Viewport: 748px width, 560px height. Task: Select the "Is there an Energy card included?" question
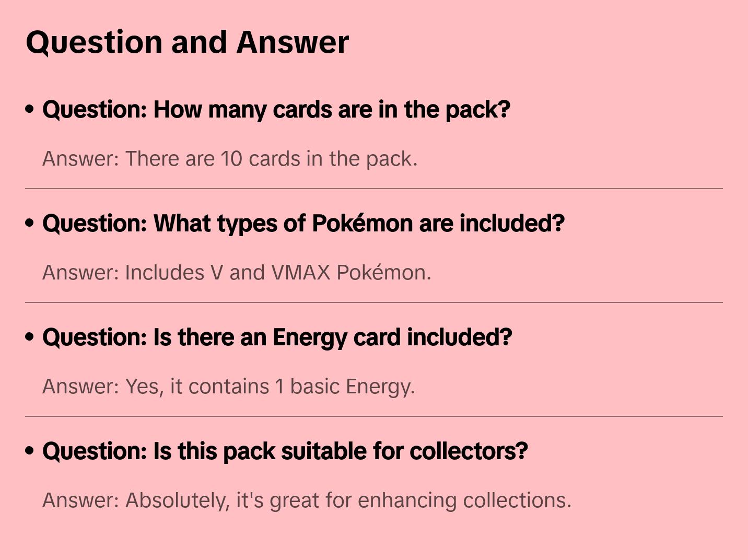coord(277,337)
